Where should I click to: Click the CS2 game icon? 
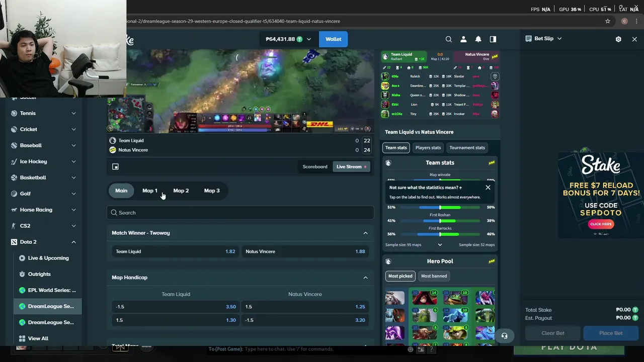click(x=14, y=226)
